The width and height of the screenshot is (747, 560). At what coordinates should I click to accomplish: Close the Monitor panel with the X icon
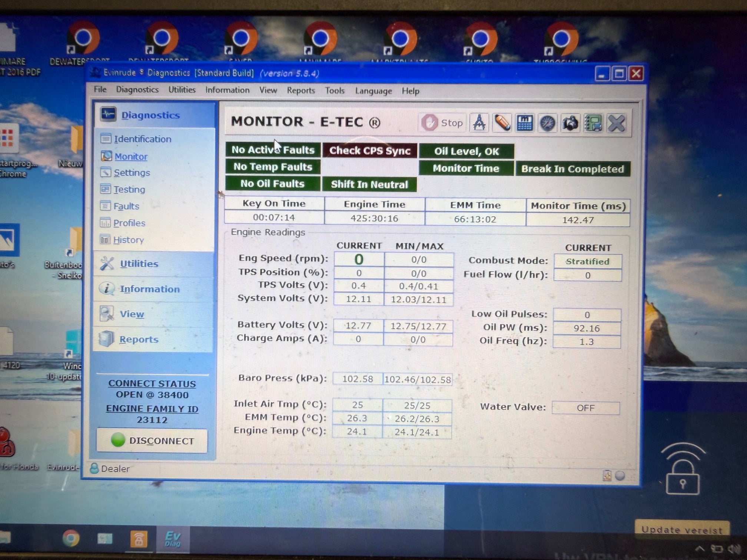coord(616,124)
